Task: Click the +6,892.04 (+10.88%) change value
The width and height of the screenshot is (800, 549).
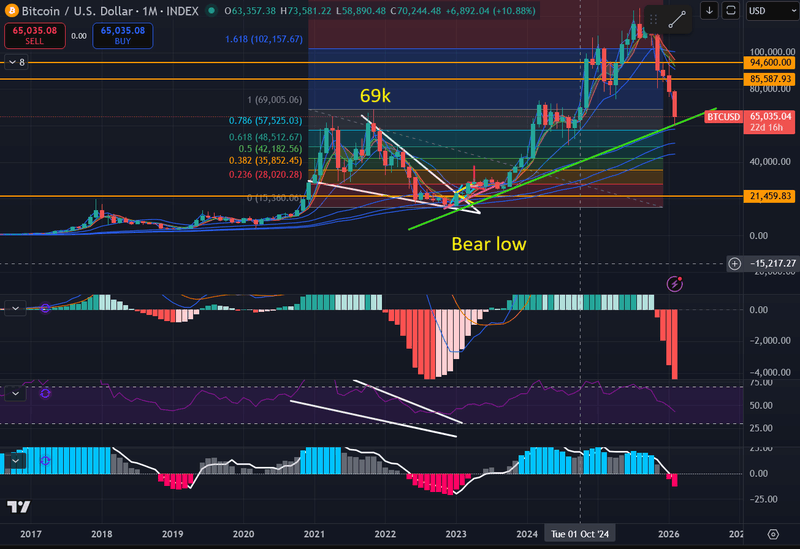Action: click(x=490, y=11)
